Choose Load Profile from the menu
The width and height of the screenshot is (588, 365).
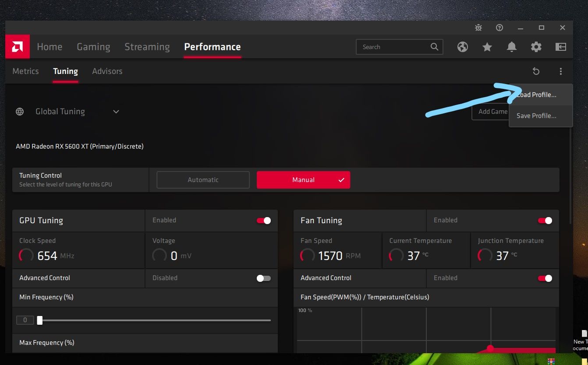[541, 95]
